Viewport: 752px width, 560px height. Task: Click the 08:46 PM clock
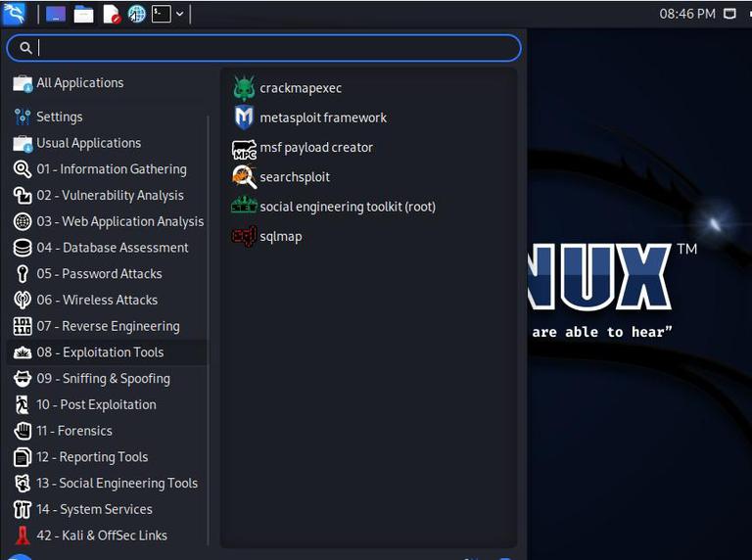(686, 14)
